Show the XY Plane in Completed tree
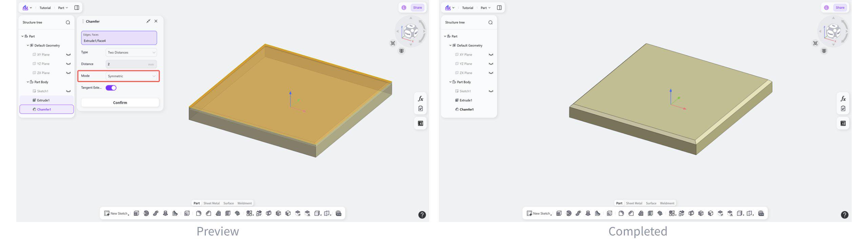 tap(491, 55)
